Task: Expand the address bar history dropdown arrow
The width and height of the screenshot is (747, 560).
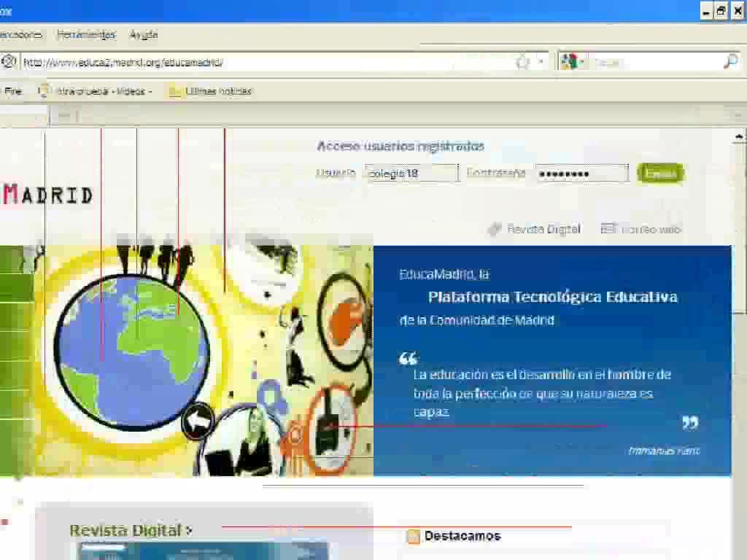Action: 541,62
